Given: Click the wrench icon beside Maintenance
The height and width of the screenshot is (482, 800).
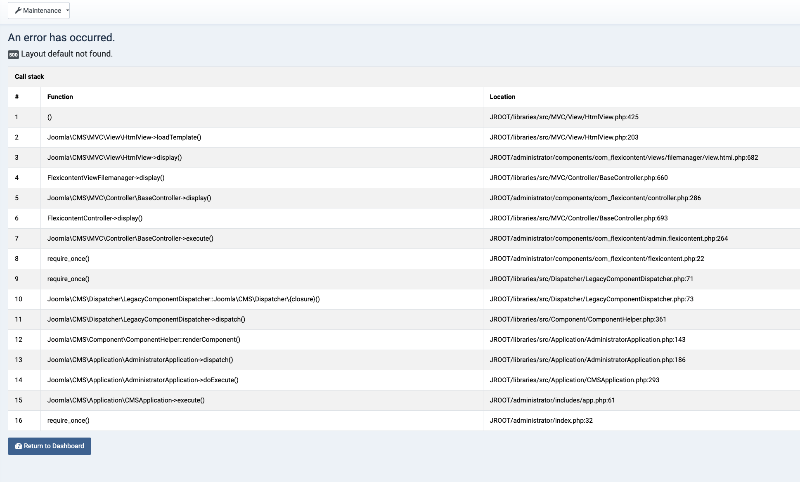Looking at the screenshot, I should pyautogui.click(x=18, y=10).
